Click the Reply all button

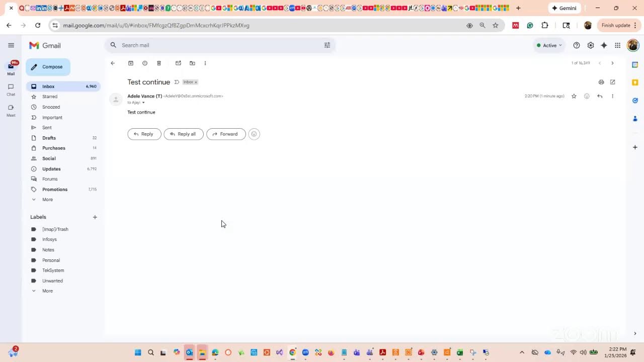pos(184,134)
